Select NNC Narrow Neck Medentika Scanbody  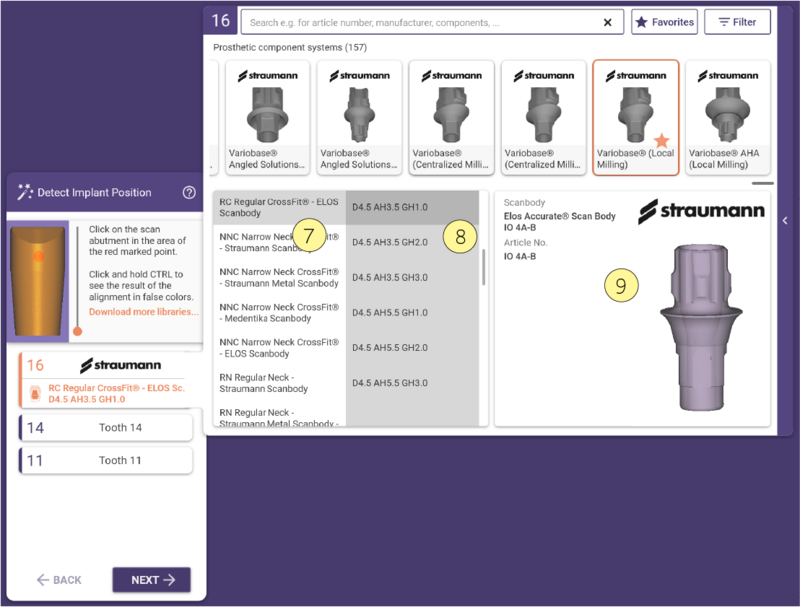click(280, 313)
